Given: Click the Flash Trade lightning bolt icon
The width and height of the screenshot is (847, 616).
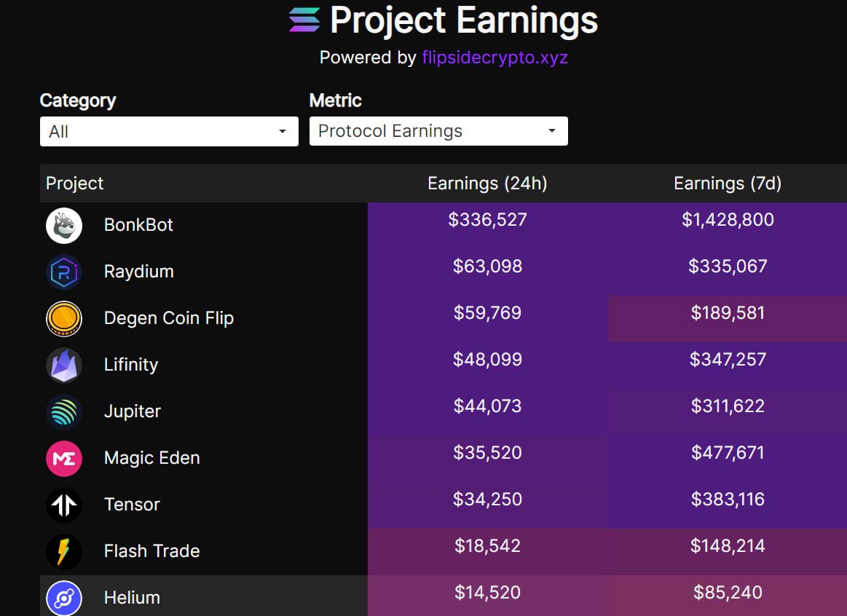Looking at the screenshot, I should click(x=64, y=552).
